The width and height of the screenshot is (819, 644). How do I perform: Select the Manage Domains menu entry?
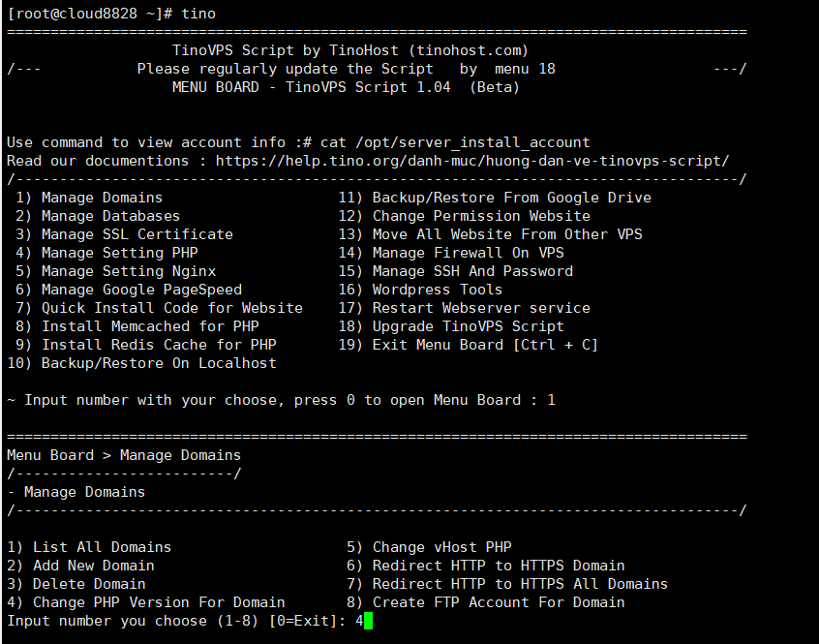(89, 198)
